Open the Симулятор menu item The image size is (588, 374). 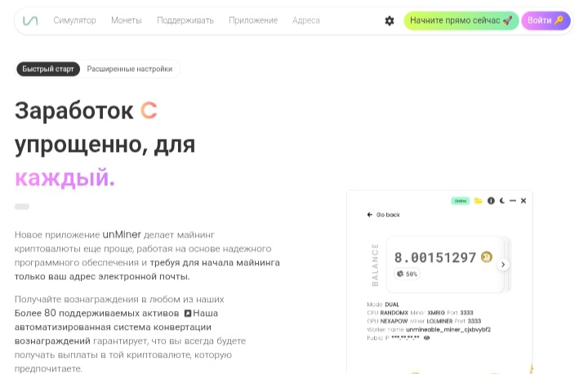pos(74,20)
